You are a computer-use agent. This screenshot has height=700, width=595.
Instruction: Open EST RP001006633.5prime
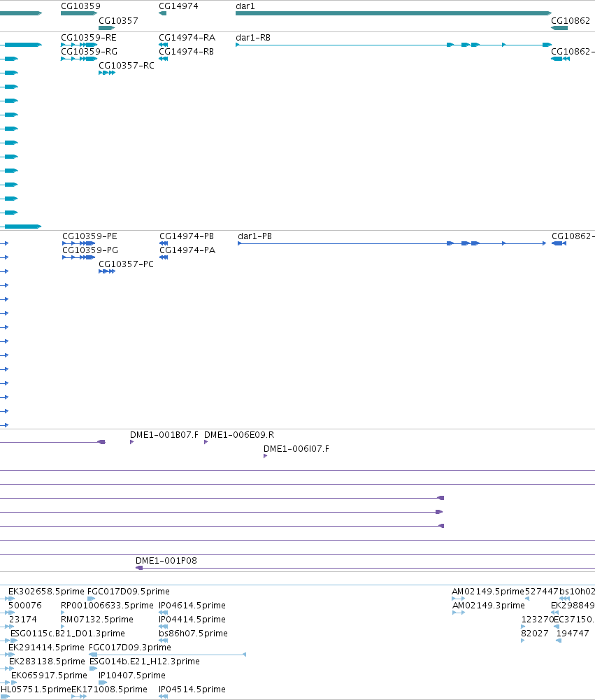click(107, 606)
